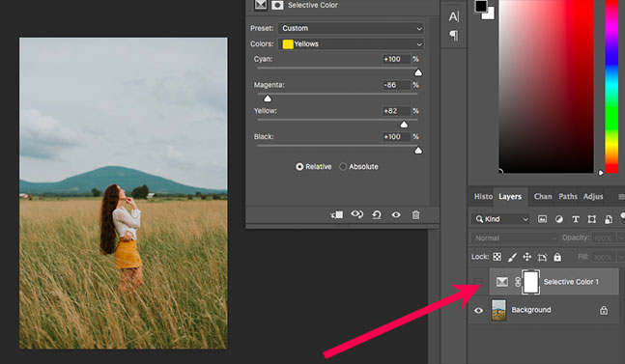Click the Selective Color adjustment icon in Properties

click(261, 5)
